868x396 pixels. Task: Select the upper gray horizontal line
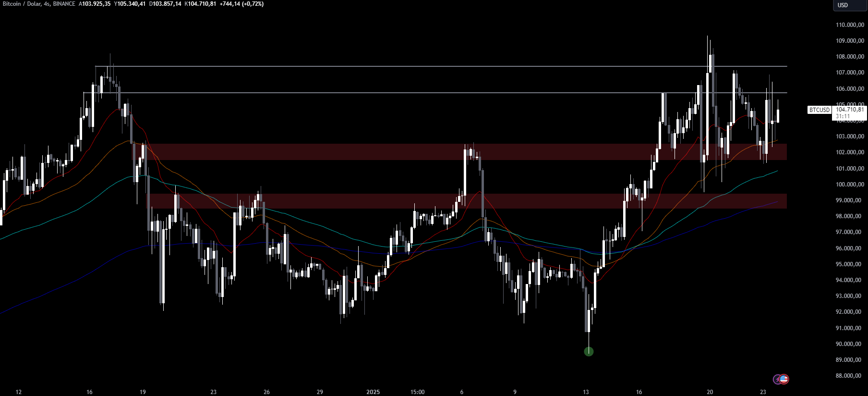click(x=441, y=66)
